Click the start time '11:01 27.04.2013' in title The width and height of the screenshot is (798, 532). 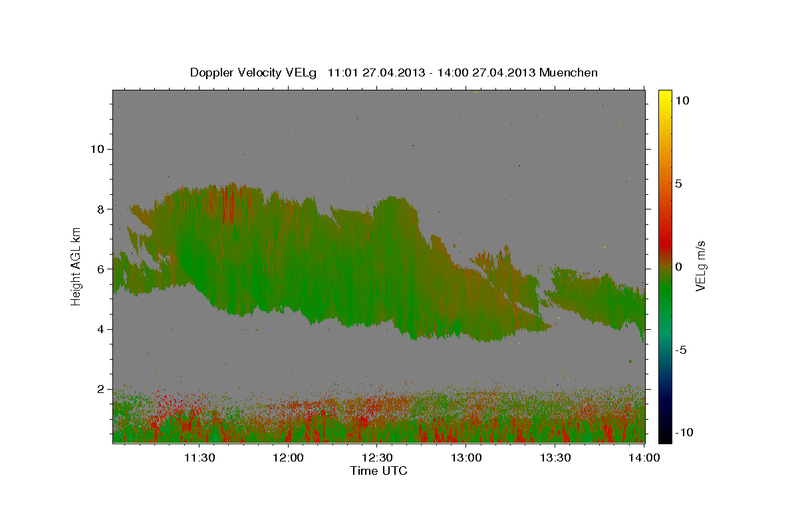click(x=376, y=72)
